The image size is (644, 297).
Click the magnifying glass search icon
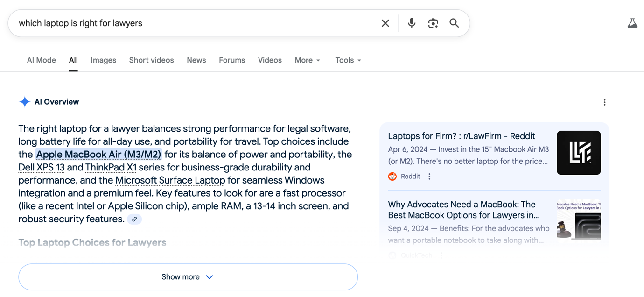[454, 23]
